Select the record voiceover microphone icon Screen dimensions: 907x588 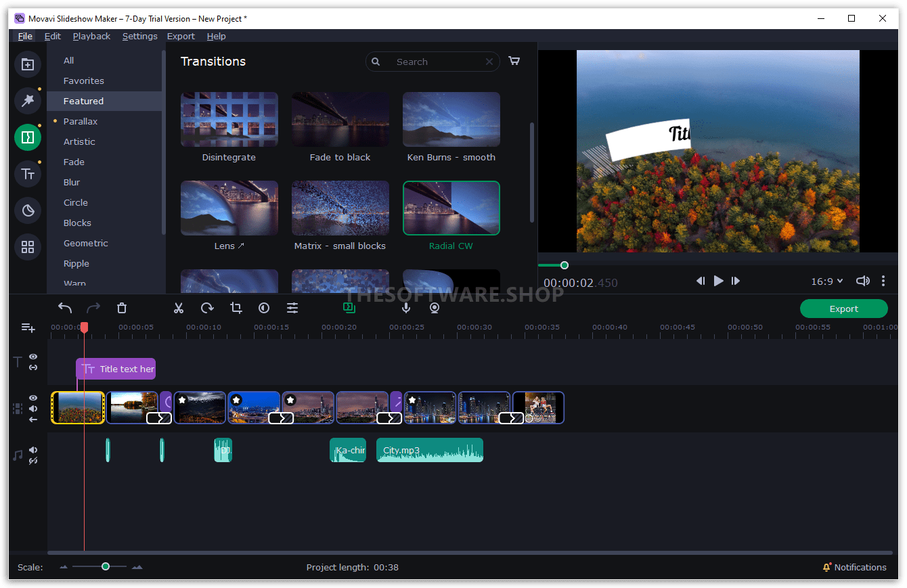coord(406,307)
